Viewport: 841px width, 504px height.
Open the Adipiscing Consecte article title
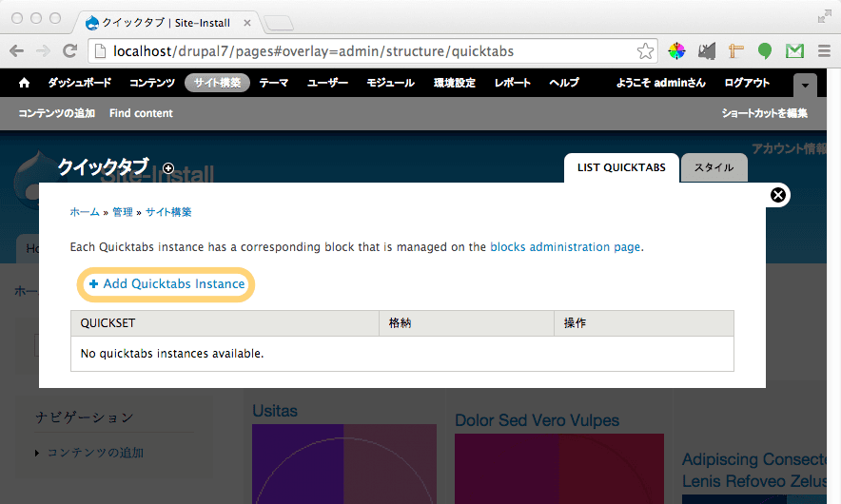point(754,470)
